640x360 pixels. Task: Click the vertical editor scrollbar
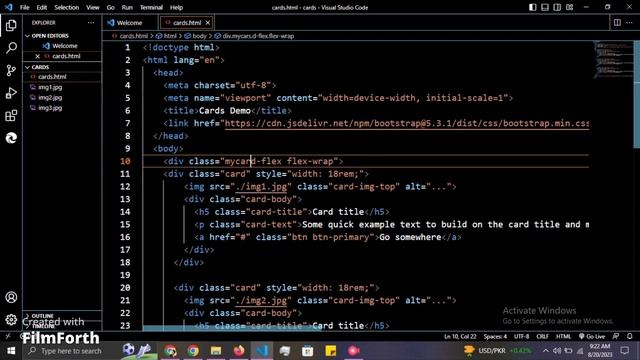636,94
